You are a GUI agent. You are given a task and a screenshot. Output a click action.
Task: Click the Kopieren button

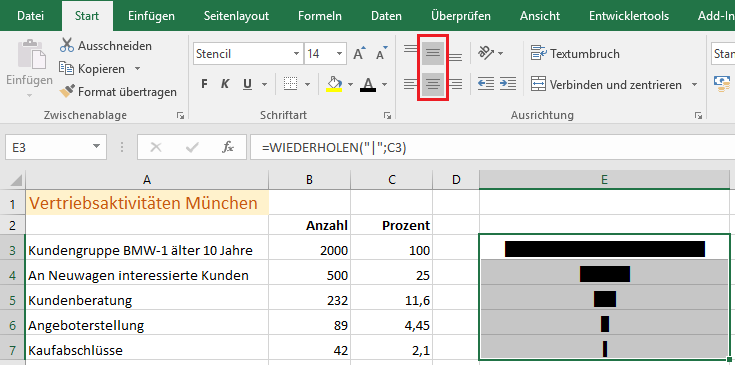click(x=99, y=69)
